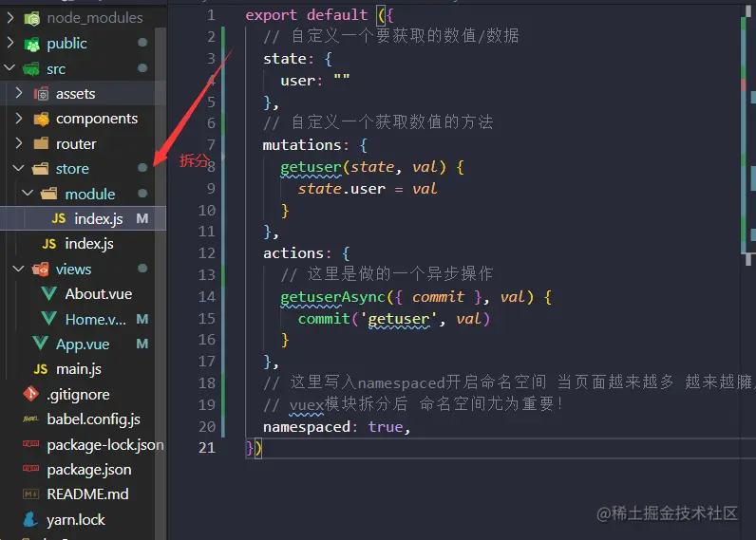Click the JS icon of selected index.js
The image size is (756, 540).
58,218
